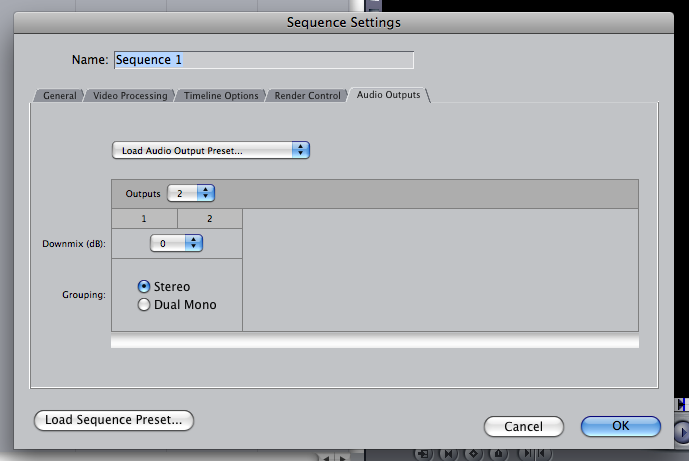Open the Load Audio Output Preset dropdown
The image size is (689, 461).
210,150
